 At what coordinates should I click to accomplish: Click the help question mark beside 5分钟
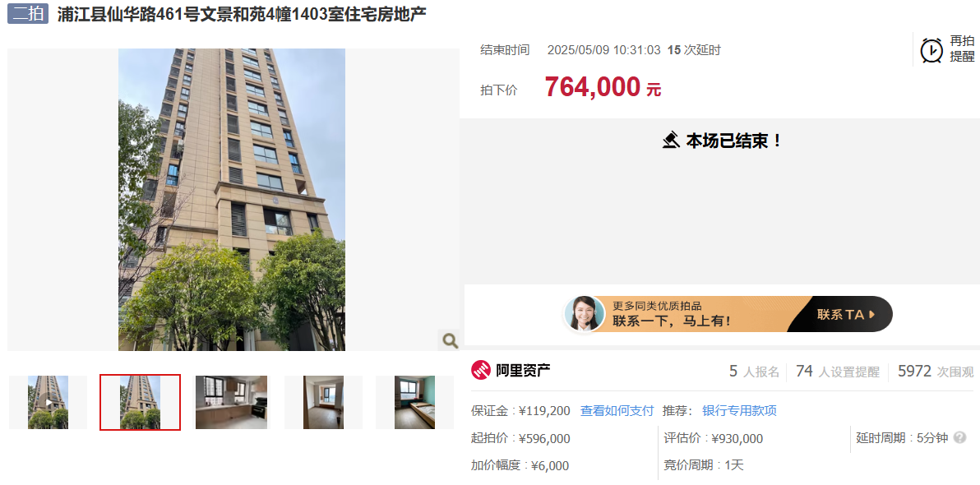pos(960,438)
